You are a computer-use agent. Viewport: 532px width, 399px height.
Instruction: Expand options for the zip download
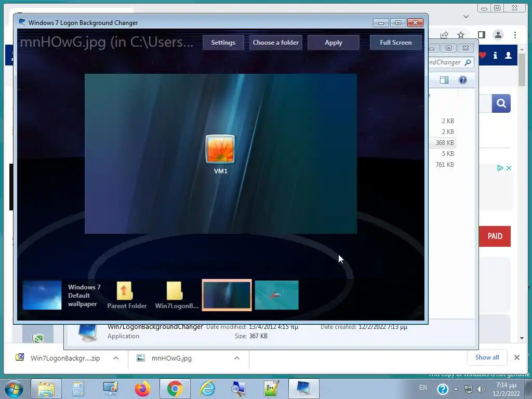(x=116, y=358)
